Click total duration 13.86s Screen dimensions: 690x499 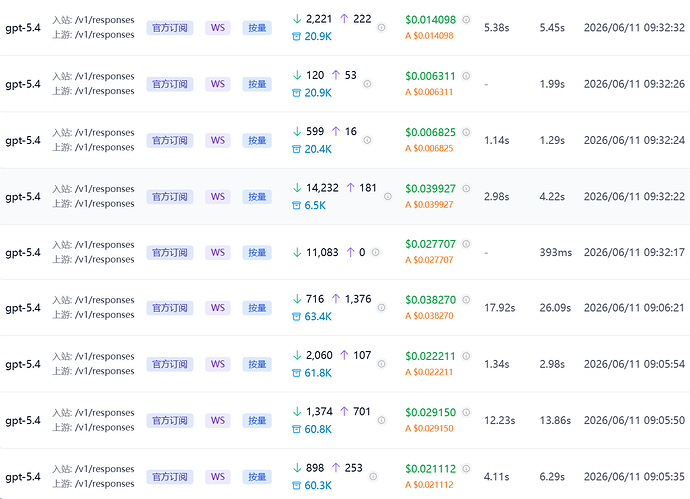pos(555,421)
